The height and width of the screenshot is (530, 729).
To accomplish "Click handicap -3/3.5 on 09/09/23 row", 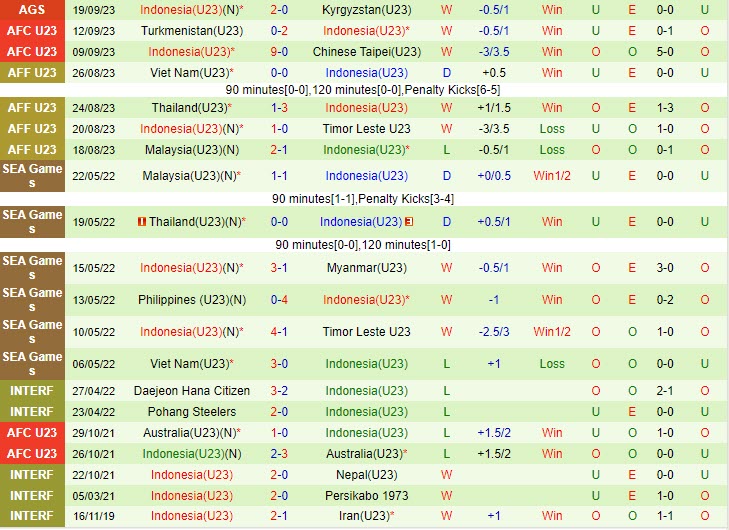I will pos(494,52).
